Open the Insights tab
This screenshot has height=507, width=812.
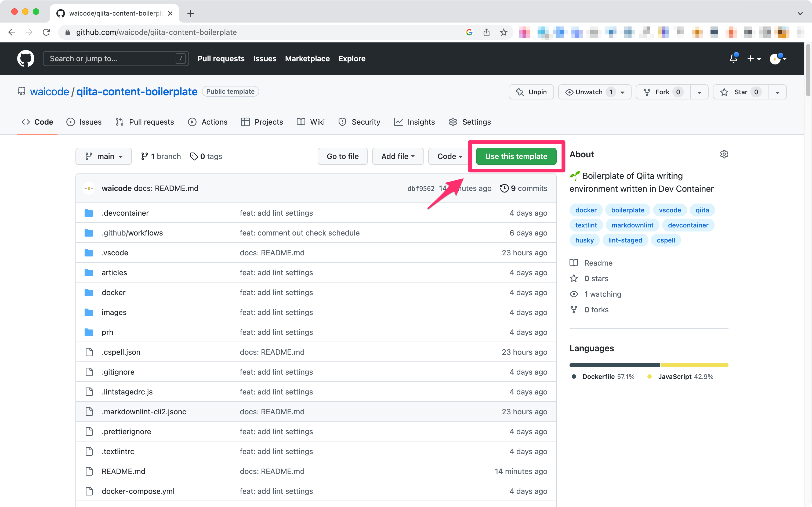tap(414, 122)
